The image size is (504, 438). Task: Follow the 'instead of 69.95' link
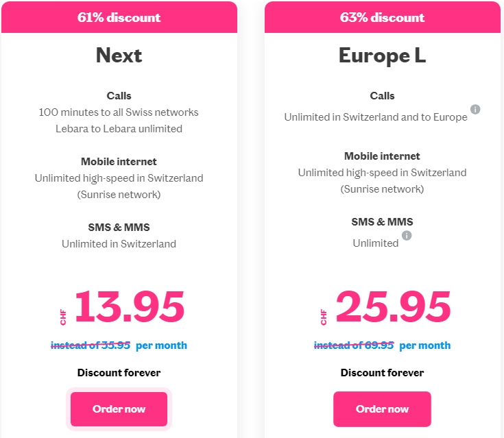point(354,345)
